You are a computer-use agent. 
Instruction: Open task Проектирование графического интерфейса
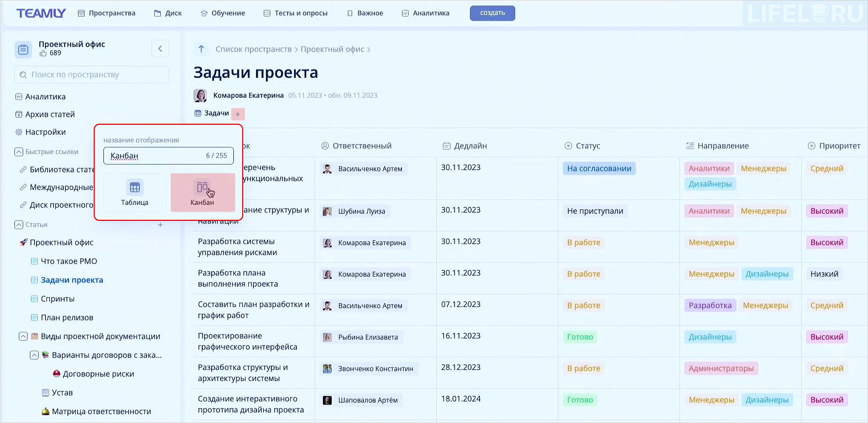[247, 341]
